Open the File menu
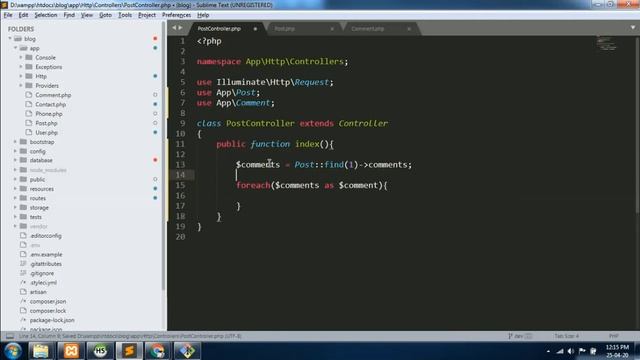640x360 pixels. (x=8, y=15)
